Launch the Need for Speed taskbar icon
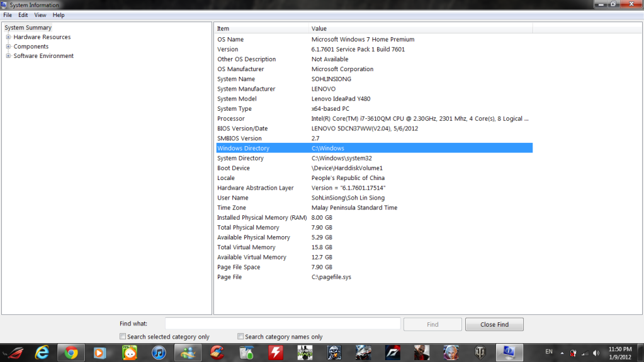The width and height of the screenshot is (644, 362). coord(392,352)
